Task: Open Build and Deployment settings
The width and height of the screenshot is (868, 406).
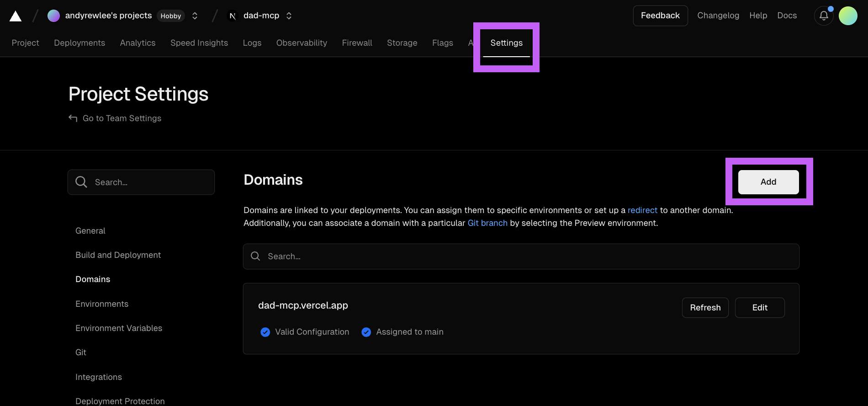Action: (118, 255)
